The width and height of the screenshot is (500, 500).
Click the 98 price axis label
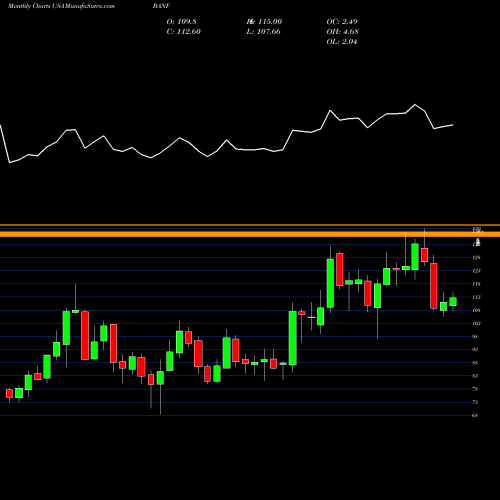[x=475, y=336]
